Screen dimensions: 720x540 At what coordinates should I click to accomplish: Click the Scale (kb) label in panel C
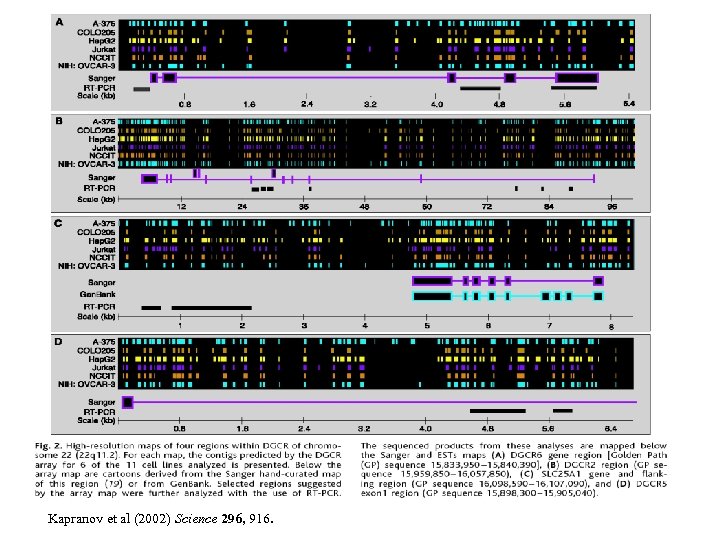coord(96,316)
